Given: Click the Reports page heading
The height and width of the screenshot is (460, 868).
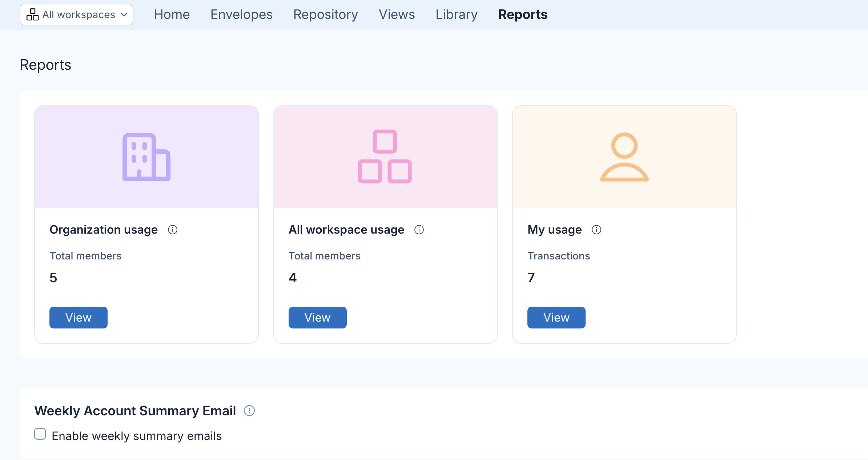Looking at the screenshot, I should click(45, 65).
